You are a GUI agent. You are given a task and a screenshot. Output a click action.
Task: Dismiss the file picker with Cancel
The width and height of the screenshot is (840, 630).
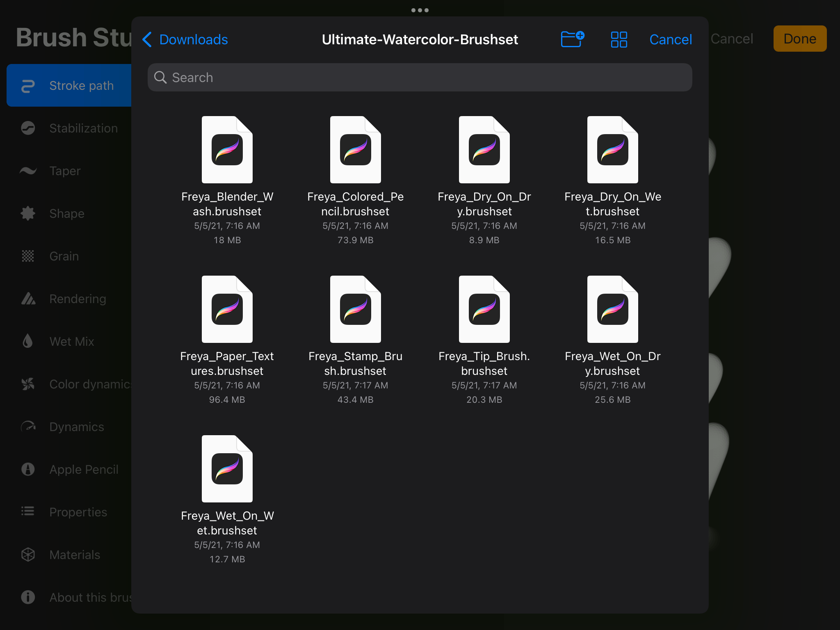coord(670,39)
